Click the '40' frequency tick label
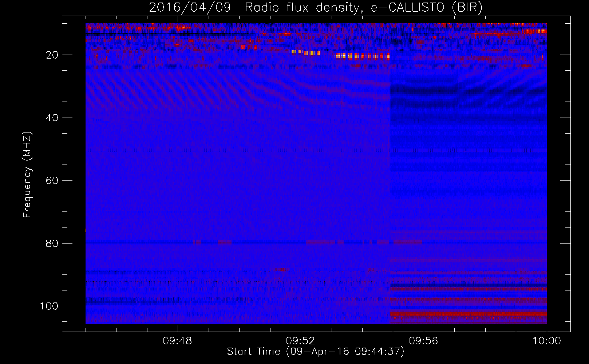 pos(52,118)
